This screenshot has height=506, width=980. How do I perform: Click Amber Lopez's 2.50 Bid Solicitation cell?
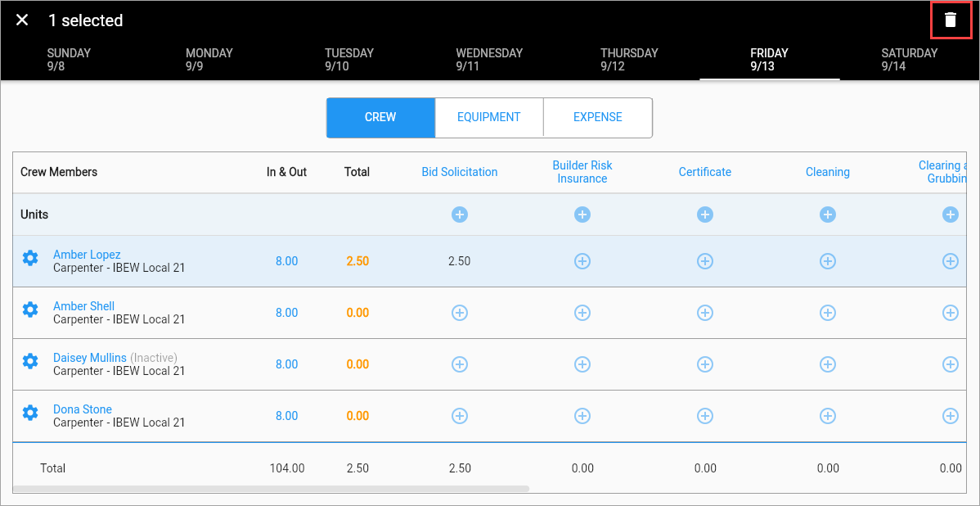click(460, 261)
